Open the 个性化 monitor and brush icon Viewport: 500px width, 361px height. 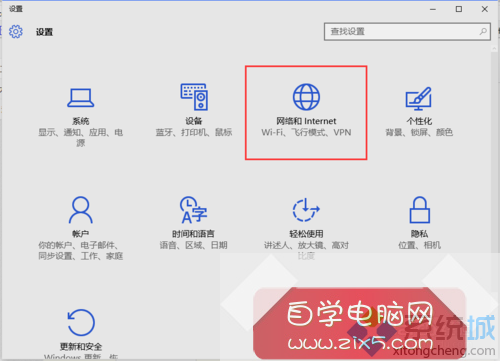(419, 99)
